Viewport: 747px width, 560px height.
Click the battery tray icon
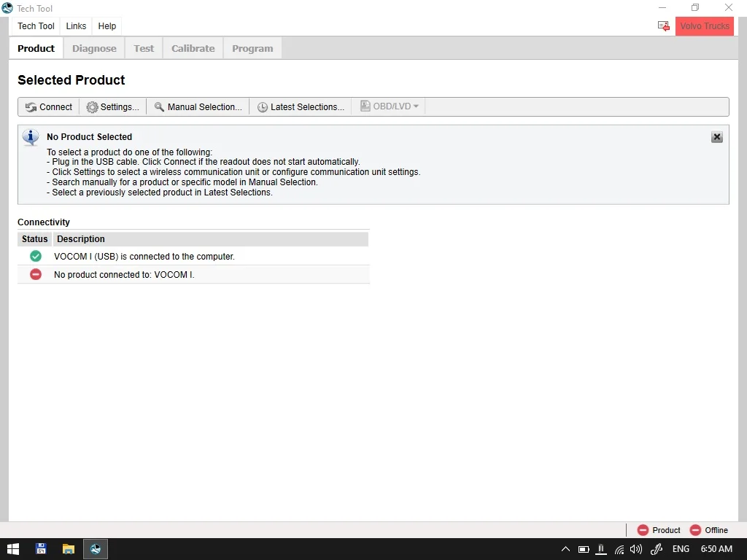tap(584, 549)
